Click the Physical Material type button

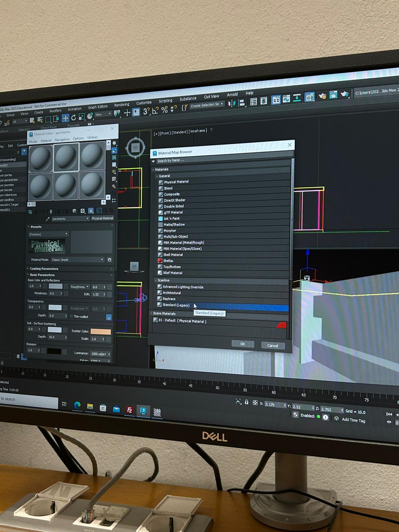[102, 218]
